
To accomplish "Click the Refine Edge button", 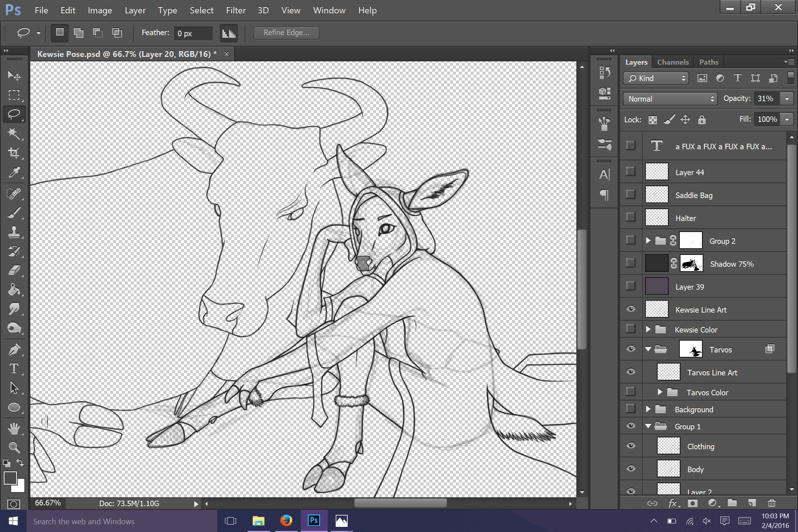I will [286, 33].
